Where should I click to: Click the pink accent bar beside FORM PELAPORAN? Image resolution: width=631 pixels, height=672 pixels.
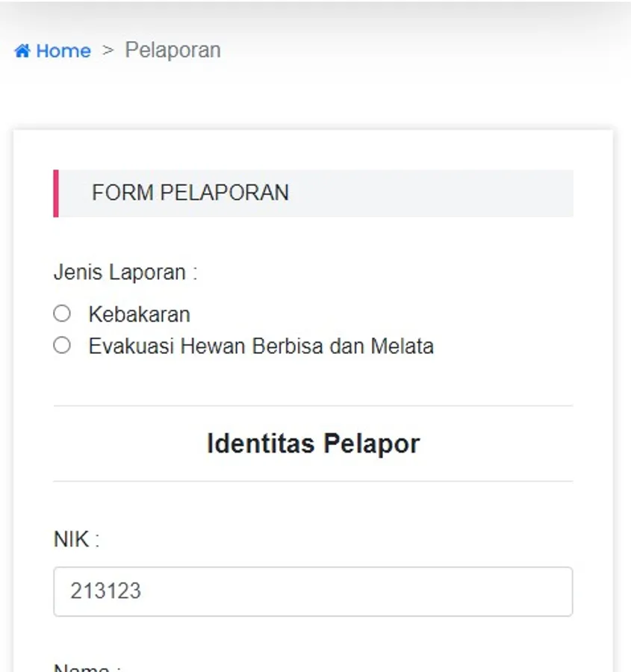[x=56, y=193]
